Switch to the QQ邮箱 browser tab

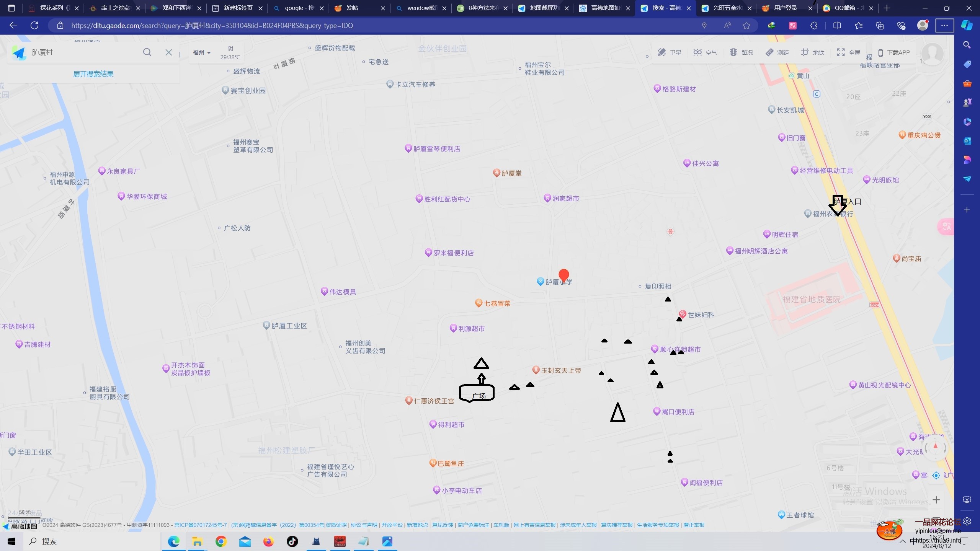pos(848,8)
